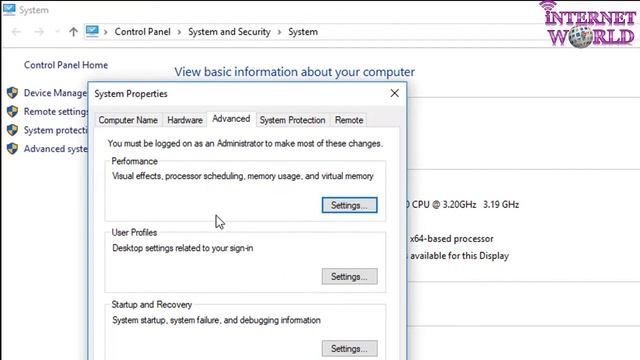Switch to Hardware tab

pos(185,120)
